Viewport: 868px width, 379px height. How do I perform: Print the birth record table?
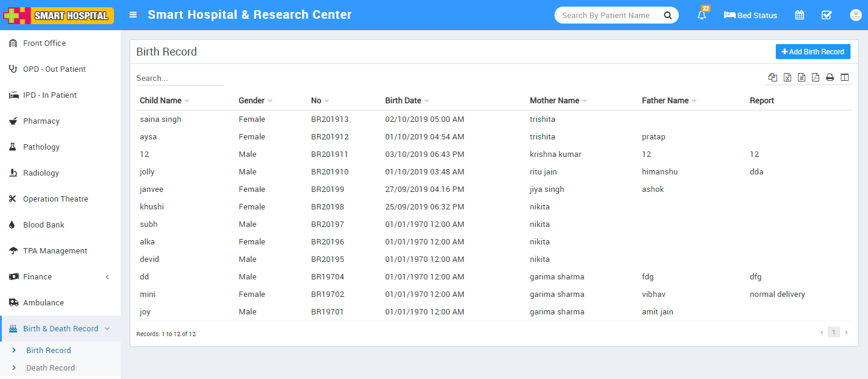click(x=830, y=77)
